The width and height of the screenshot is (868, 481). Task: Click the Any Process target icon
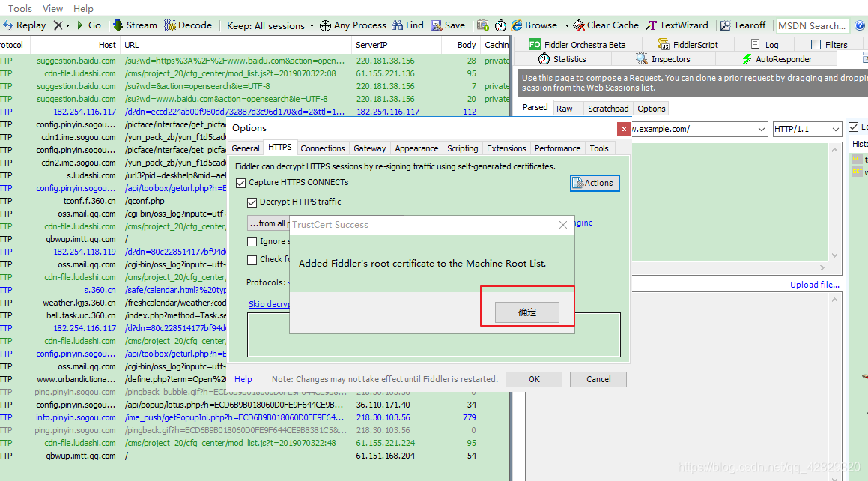[x=326, y=25]
